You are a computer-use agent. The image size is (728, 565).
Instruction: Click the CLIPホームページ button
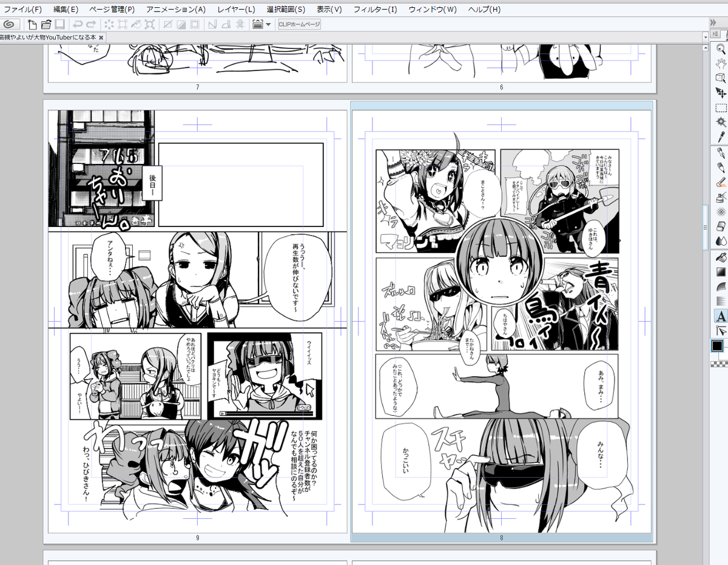299,24
